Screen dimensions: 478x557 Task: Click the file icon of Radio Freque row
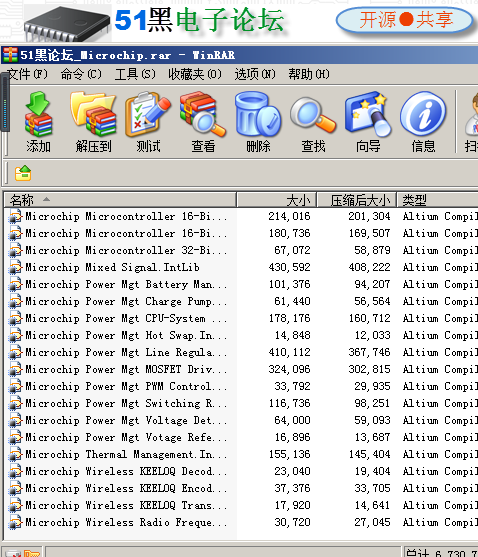coord(15,522)
